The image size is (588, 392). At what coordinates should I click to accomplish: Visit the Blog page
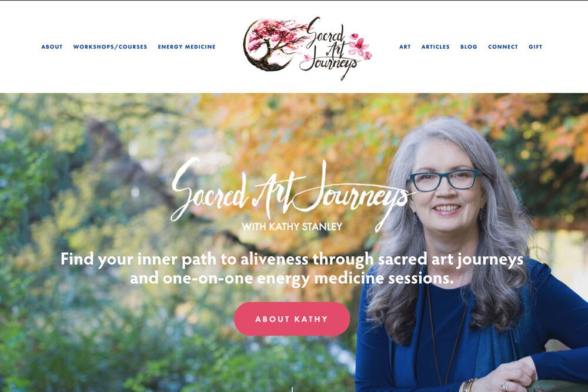point(469,47)
